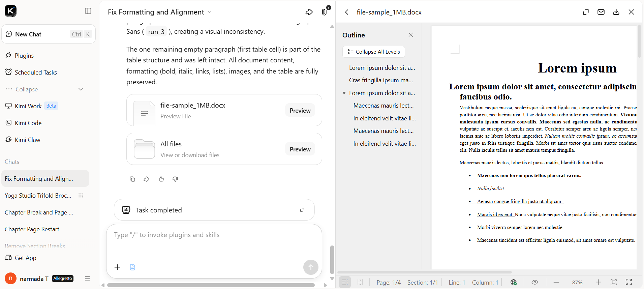The width and height of the screenshot is (644, 289).
Task: Click Page: 1/4 in the status bar
Action: 389,282
